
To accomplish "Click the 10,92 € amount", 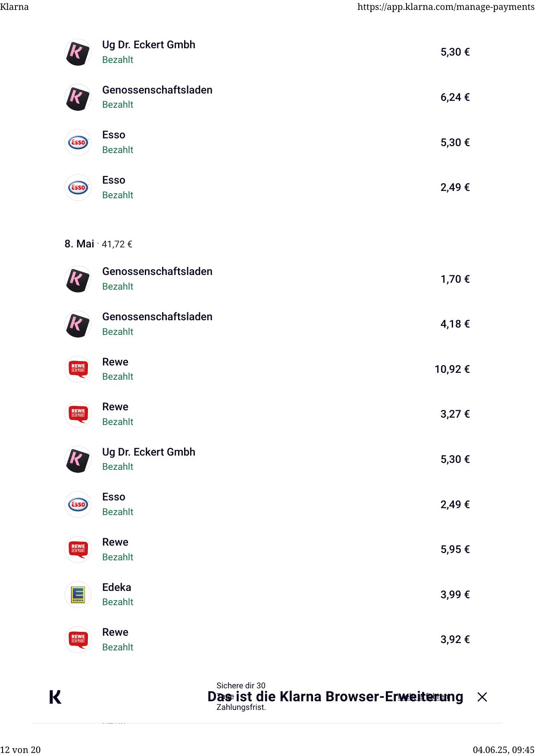I will coord(452,369).
